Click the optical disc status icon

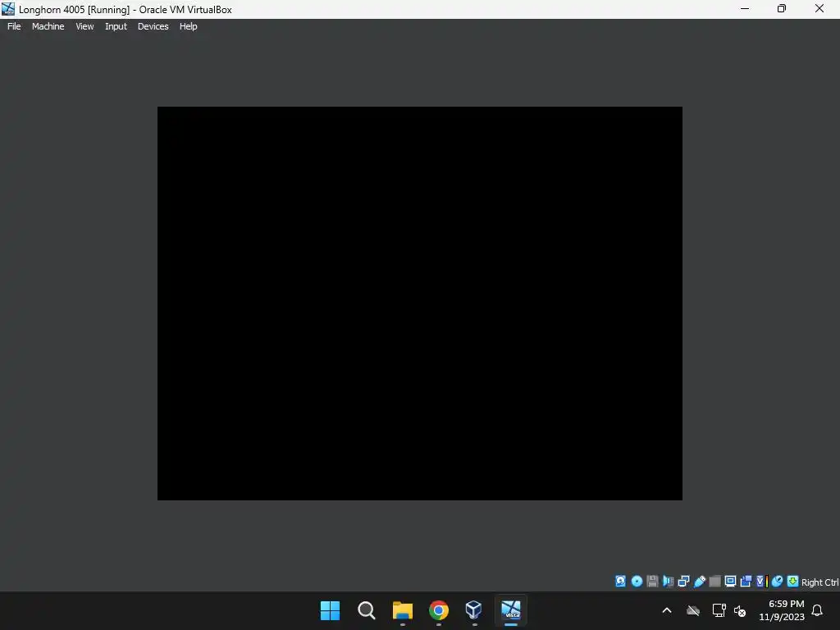(637, 582)
